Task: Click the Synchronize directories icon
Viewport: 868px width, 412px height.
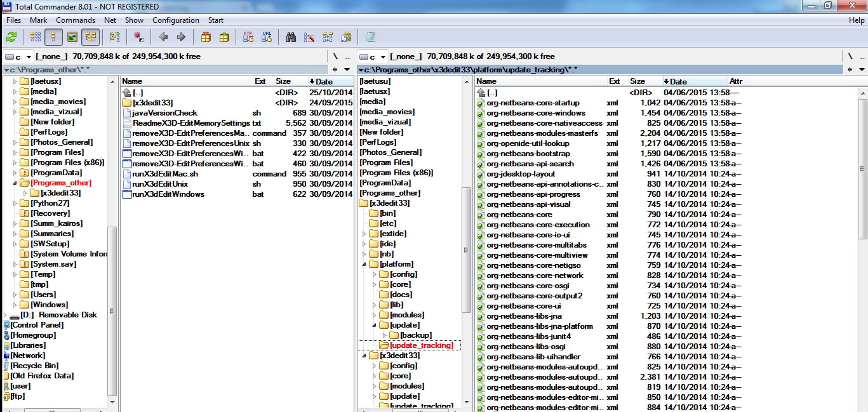Action: (x=328, y=37)
